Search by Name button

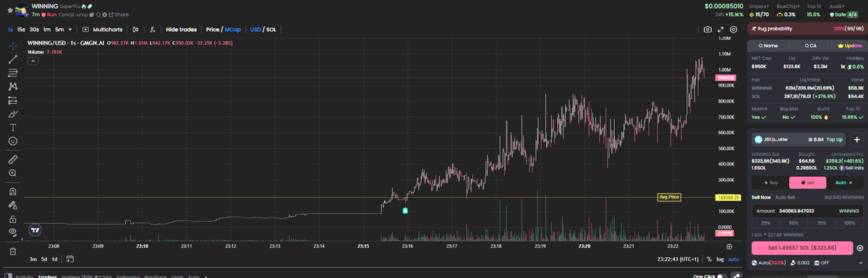coord(768,45)
